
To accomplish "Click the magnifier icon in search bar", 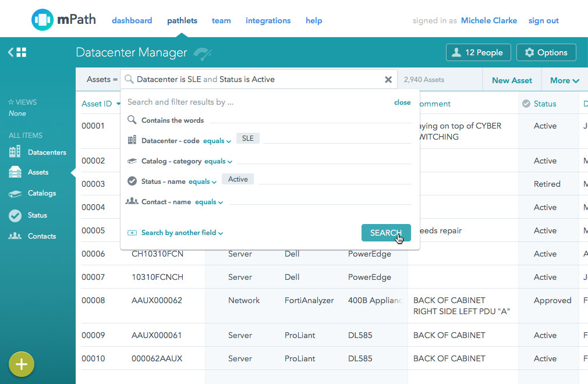I will [x=129, y=80].
